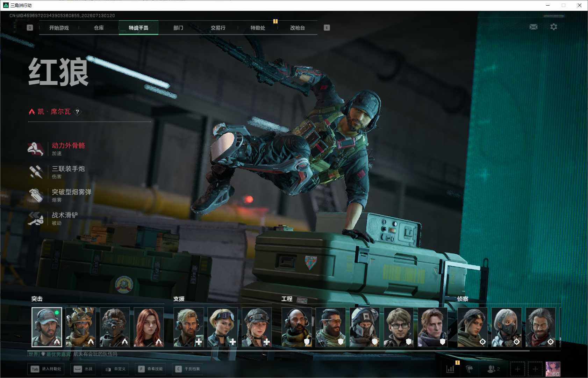Select the engineer with black-framed eyeglasses

(x=399, y=327)
